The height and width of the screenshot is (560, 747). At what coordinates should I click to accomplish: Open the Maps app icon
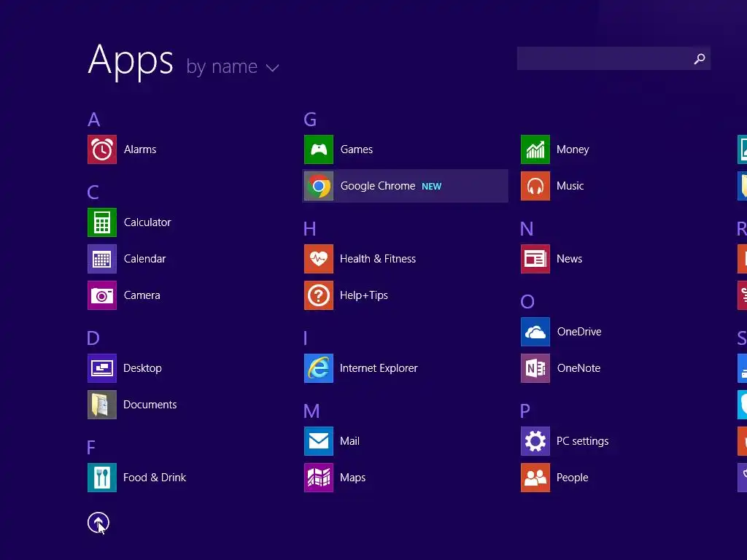pos(319,478)
